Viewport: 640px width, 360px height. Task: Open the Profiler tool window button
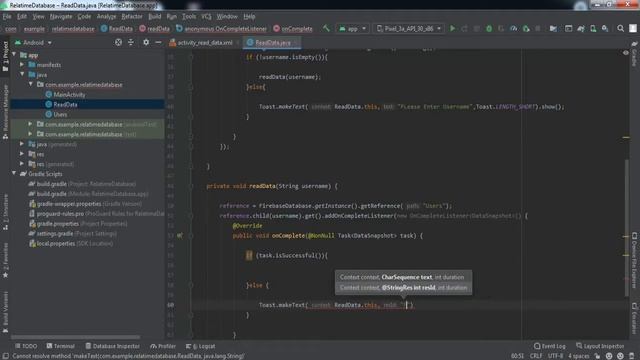(x=163, y=346)
